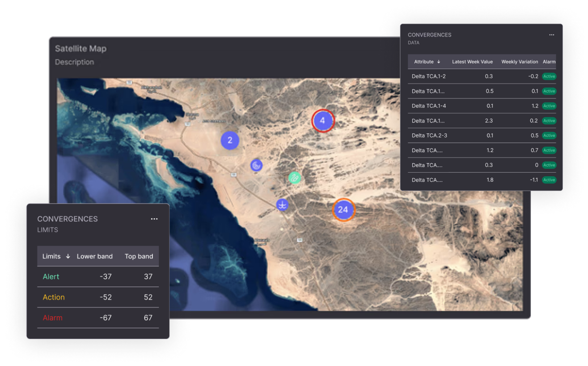Select the Delta TCA.1-2 attribute row
Screen dimensions: 588x366
point(428,77)
